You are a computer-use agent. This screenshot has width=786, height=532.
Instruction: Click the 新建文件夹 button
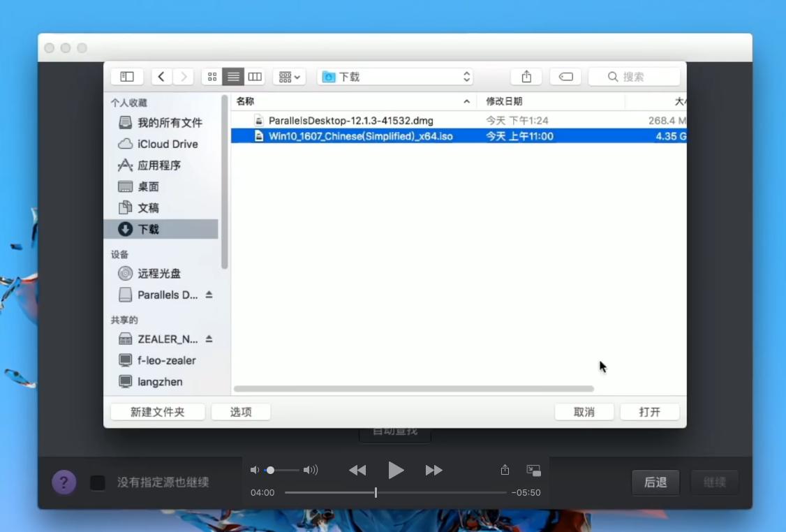pyautogui.click(x=157, y=411)
